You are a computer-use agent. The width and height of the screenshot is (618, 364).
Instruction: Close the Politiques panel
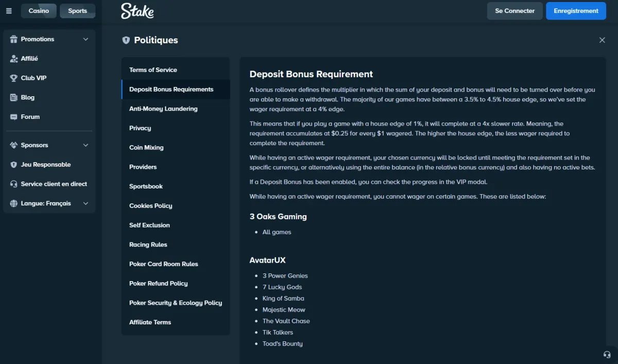coord(602,40)
